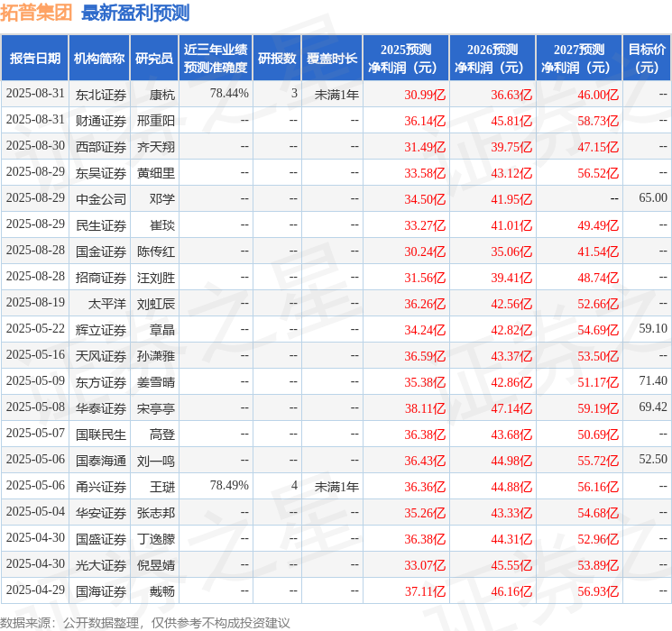Select the 东吴证券 institution cell
The image size is (672, 631).
pyautogui.click(x=101, y=173)
